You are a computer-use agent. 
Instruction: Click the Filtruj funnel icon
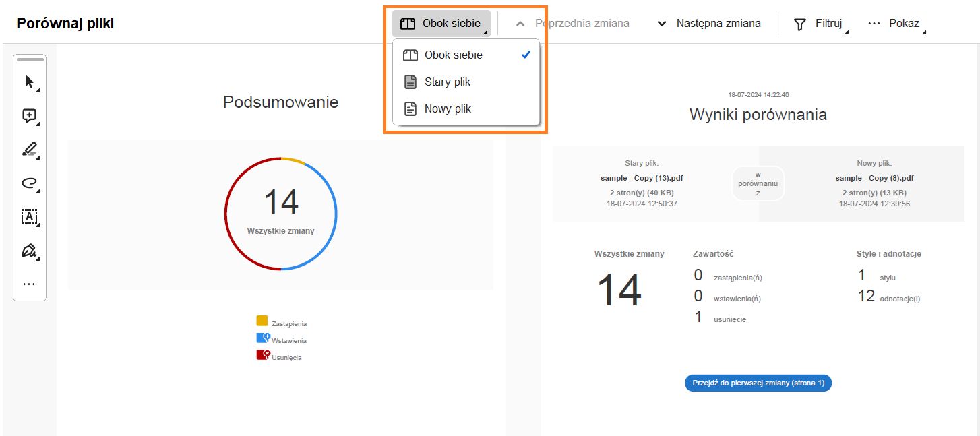(x=800, y=24)
